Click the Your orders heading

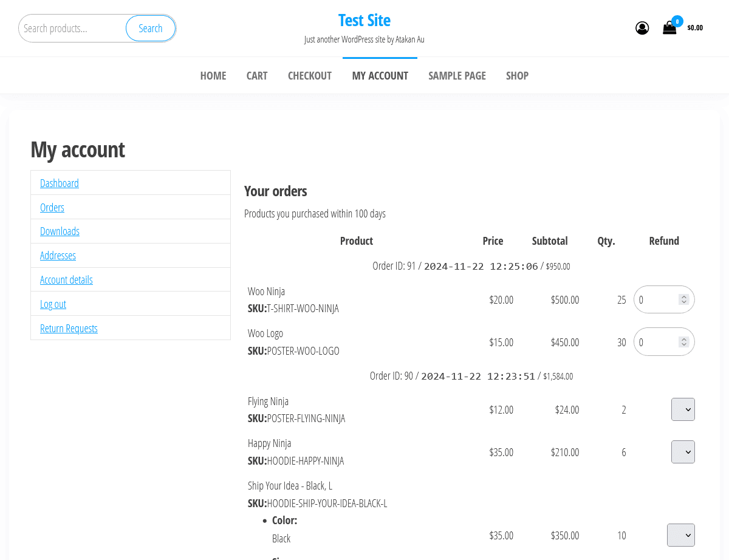tap(276, 191)
